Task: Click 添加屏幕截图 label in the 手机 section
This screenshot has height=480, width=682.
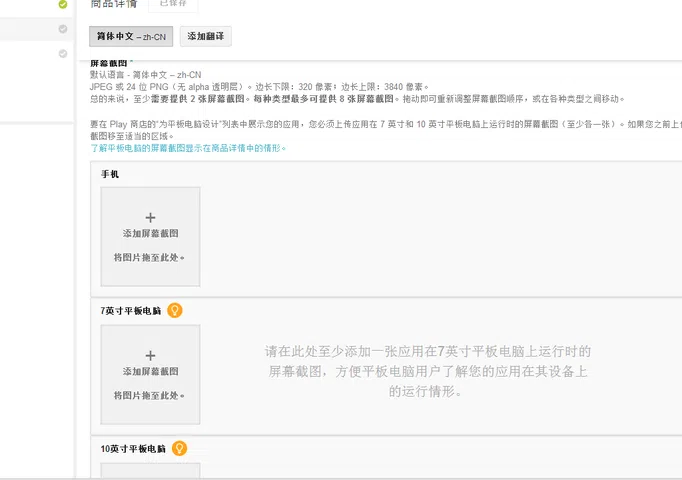Action: pos(150,233)
